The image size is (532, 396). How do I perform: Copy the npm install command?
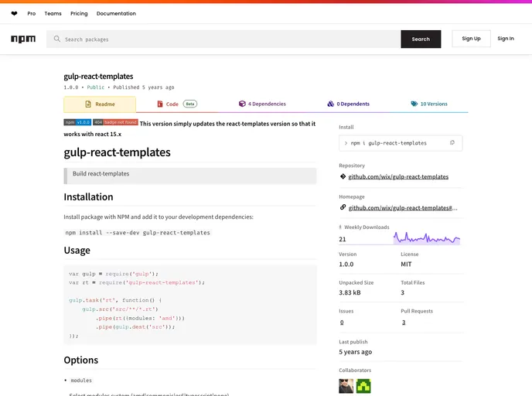point(452,143)
